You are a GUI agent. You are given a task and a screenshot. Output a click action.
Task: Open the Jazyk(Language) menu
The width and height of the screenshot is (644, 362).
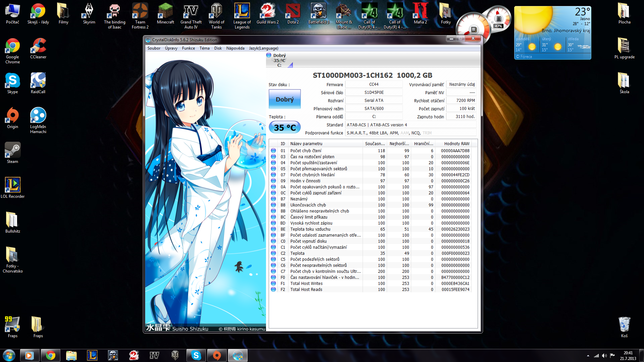pyautogui.click(x=264, y=48)
